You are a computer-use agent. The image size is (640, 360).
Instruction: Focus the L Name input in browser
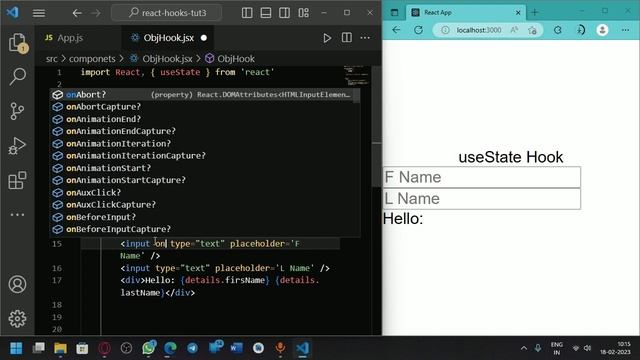[482, 199]
